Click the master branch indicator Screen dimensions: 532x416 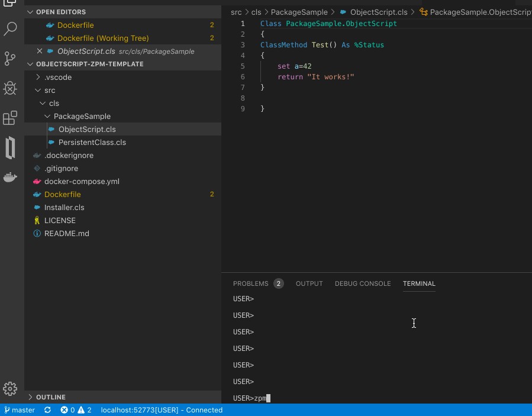click(20, 410)
